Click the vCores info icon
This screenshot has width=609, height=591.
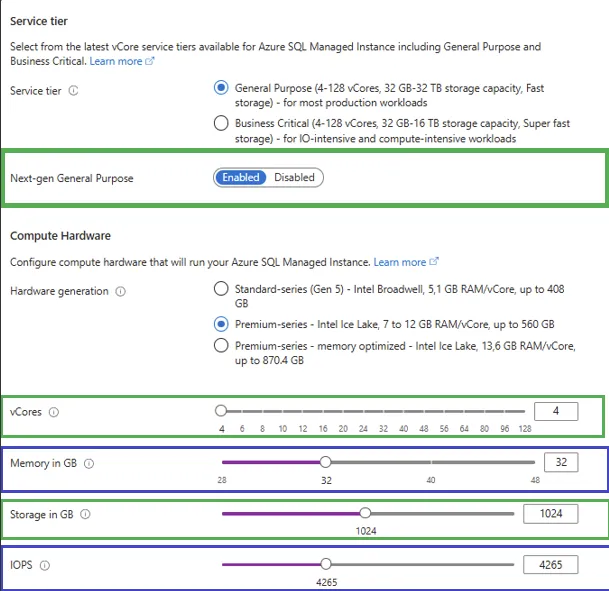tap(54, 412)
